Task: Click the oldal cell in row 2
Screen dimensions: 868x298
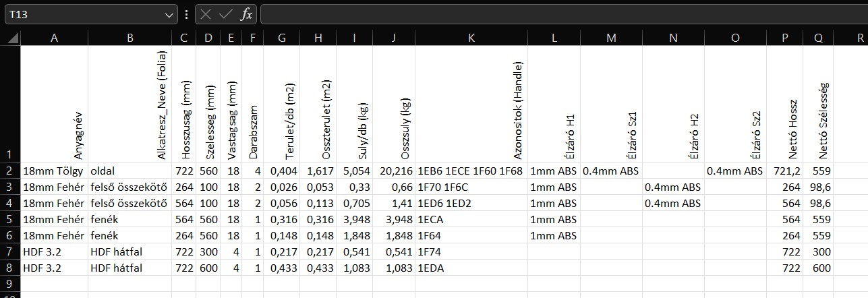Action: point(129,170)
